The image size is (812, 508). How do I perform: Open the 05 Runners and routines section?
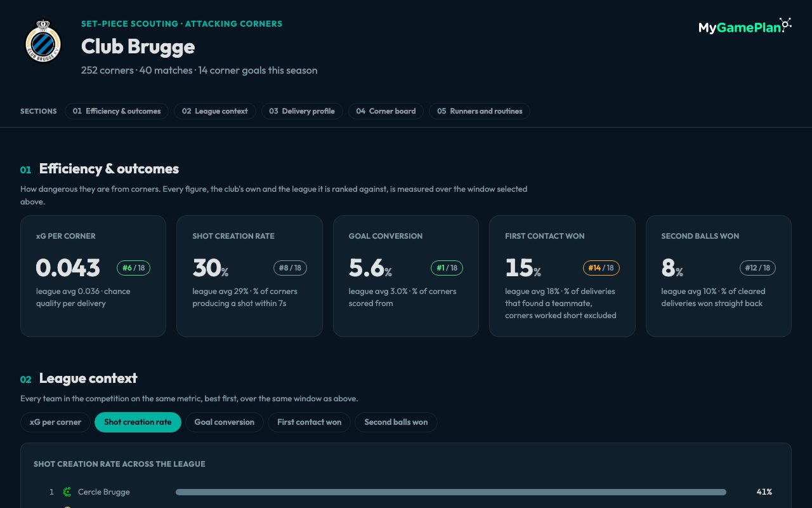click(x=480, y=111)
